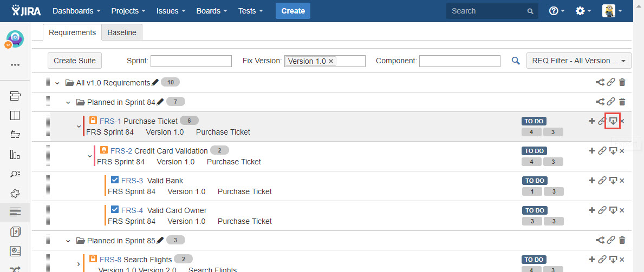Click the search magnifier beside the Component field
This screenshot has height=272, width=644.
[516, 61]
